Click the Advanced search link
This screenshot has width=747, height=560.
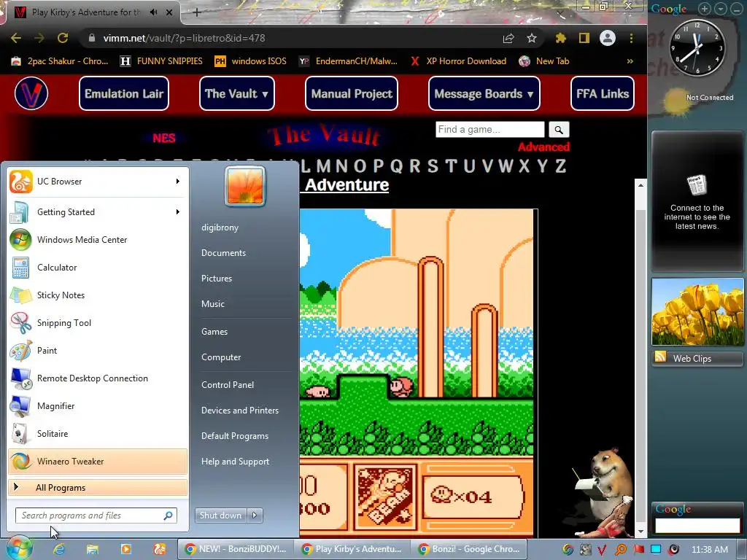click(x=543, y=147)
